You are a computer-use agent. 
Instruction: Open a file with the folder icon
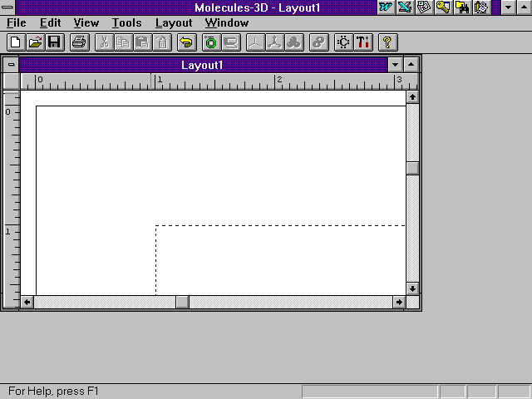(x=36, y=42)
